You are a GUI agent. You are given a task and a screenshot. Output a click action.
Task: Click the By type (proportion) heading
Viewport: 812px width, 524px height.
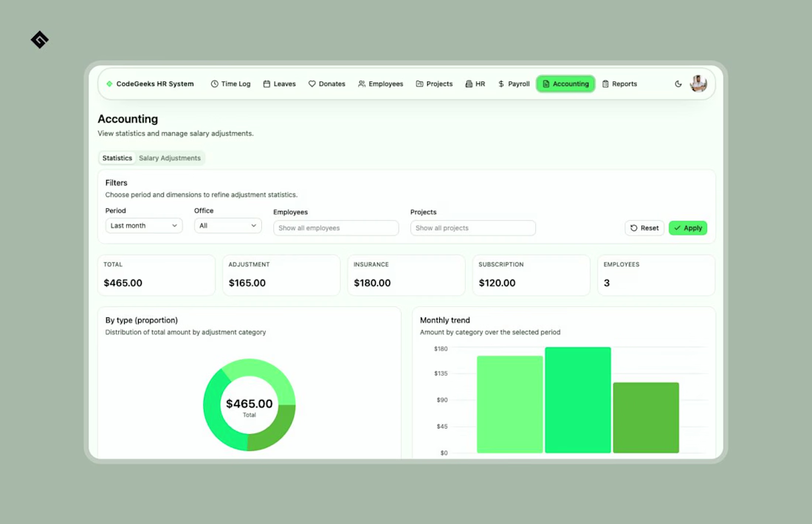(x=142, y=320)
